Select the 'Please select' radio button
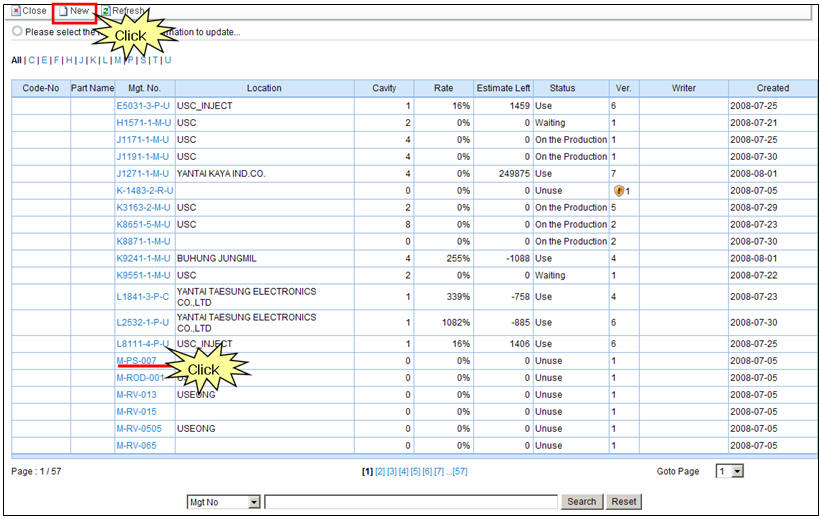Screen dimensions: 820x518 (x=17, y=31)
